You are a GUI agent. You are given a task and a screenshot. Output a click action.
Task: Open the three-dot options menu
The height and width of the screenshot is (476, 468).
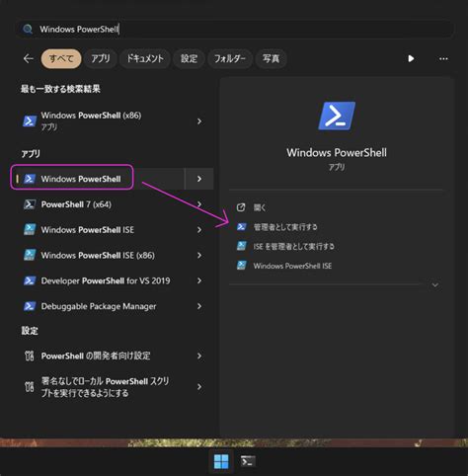(x=443, y=58)
